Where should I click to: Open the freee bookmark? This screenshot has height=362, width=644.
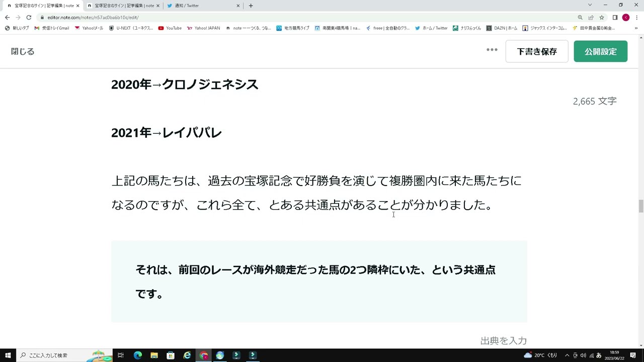(x=390, y=28)
